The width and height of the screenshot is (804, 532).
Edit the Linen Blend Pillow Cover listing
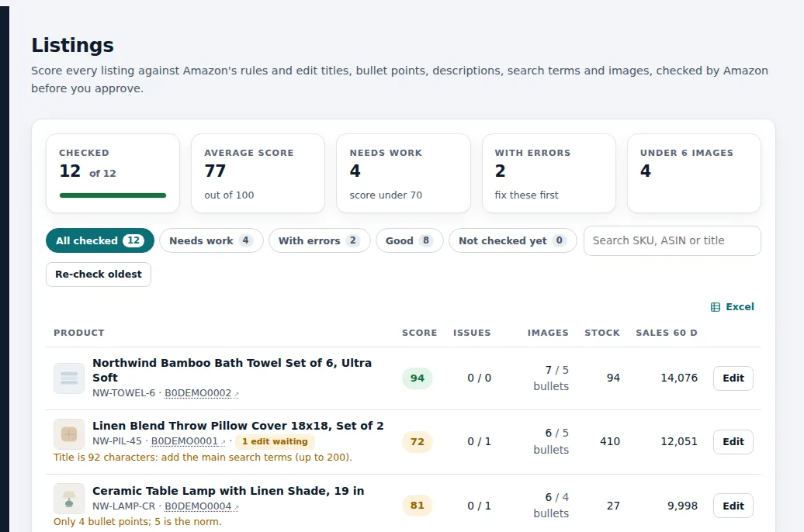(733, 442)
